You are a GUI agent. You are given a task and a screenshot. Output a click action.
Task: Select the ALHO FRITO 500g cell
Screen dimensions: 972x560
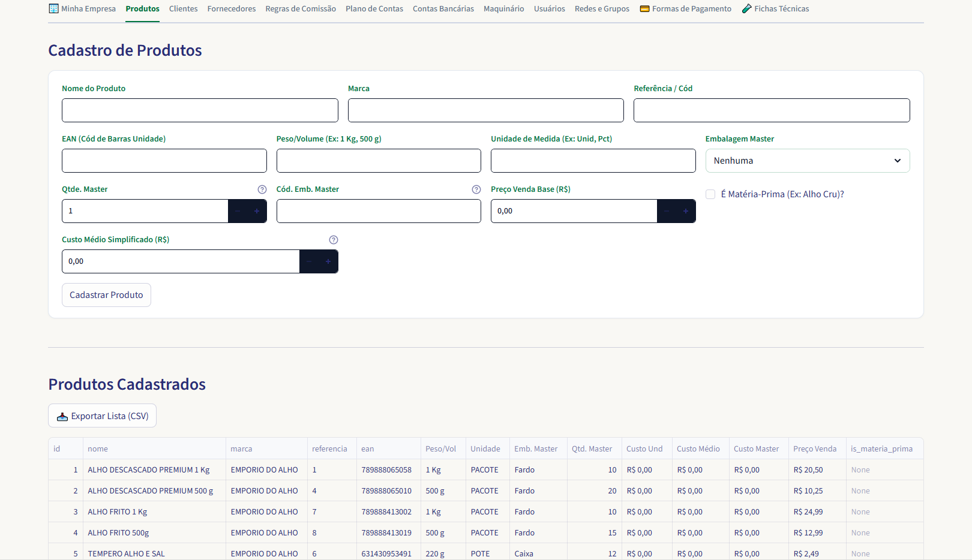[154, 532]
